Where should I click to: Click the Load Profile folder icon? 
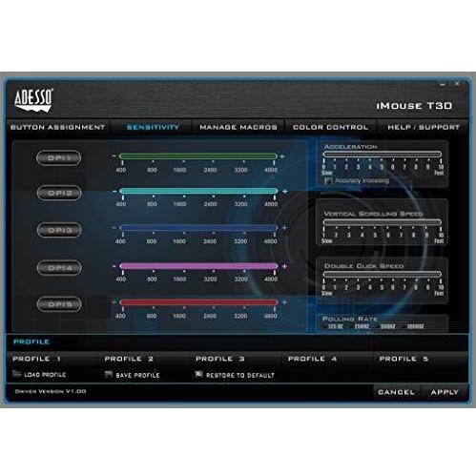pyautogui.click(x=17, y=374)
